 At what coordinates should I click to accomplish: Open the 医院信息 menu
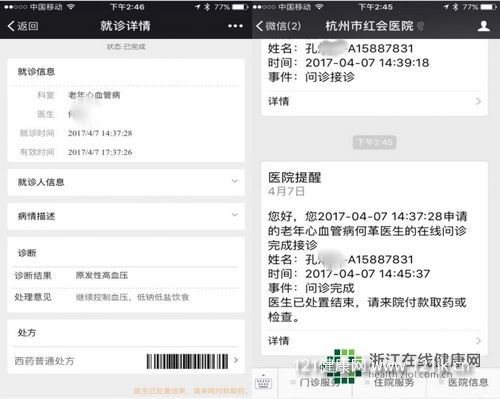pos(464,382)
